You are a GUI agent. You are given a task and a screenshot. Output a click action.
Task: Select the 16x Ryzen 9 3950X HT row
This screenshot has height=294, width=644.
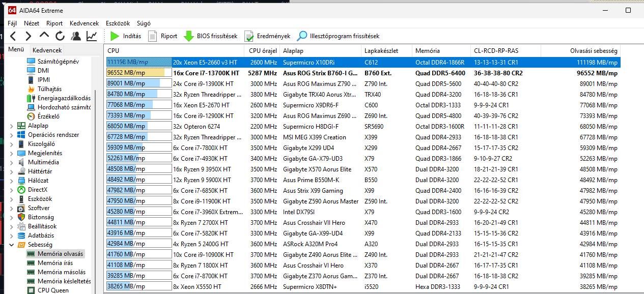362,169
